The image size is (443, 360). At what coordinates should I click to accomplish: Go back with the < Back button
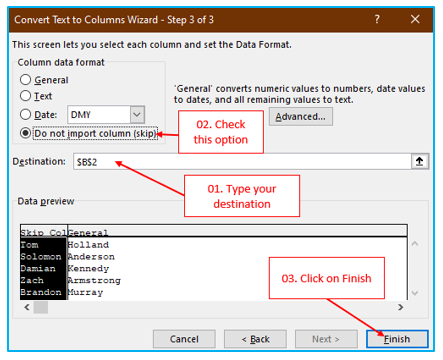[x=255, y=339]
